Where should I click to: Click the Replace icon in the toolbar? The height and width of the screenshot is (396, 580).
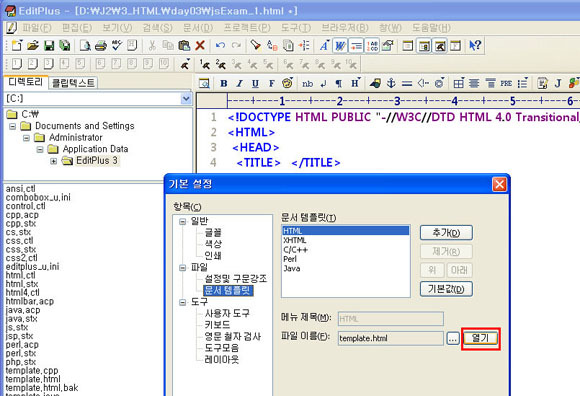[x=272, y=45]
